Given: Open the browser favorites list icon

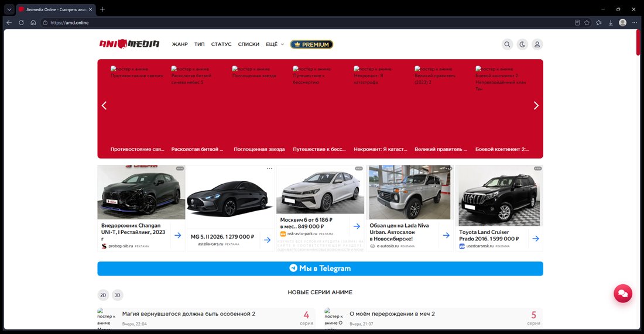Looking at the screenshot, I should [x=599, y=23].
